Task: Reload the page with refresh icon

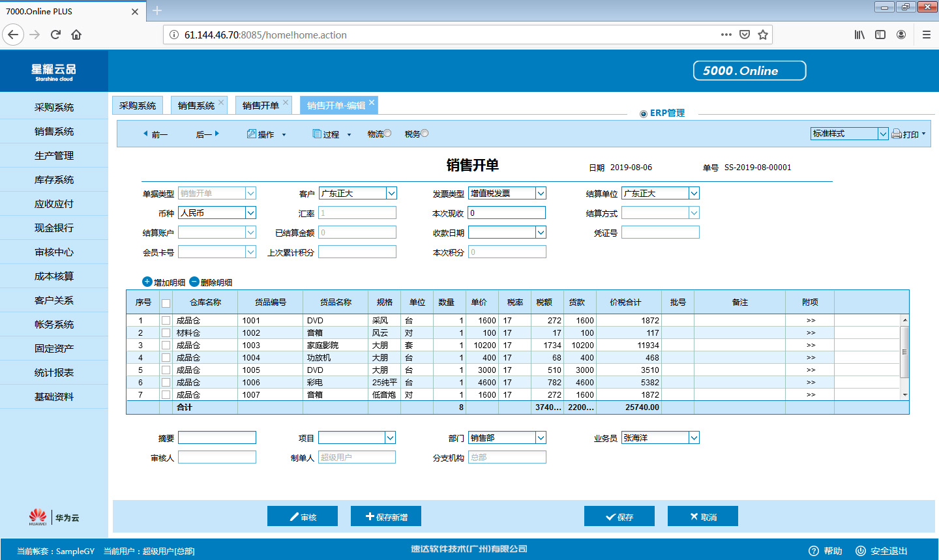Action: (x=55, y=35)
